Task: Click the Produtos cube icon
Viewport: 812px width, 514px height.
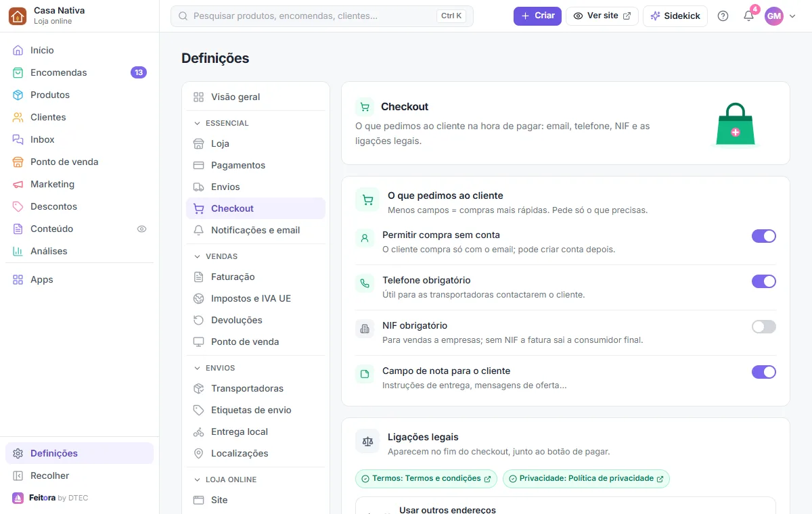Action: [x=18, y=95]
